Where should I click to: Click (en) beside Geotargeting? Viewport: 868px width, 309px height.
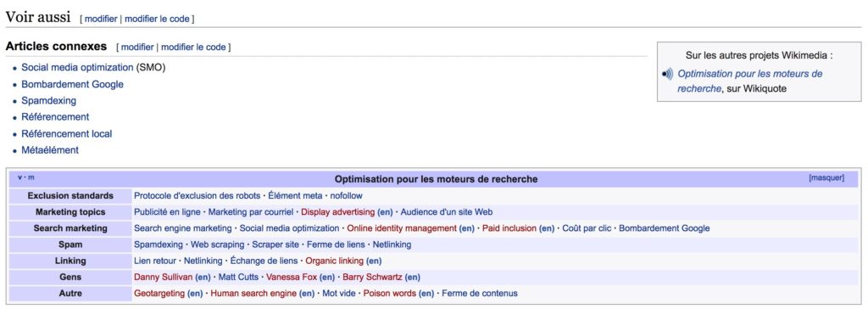pos(195,293)
